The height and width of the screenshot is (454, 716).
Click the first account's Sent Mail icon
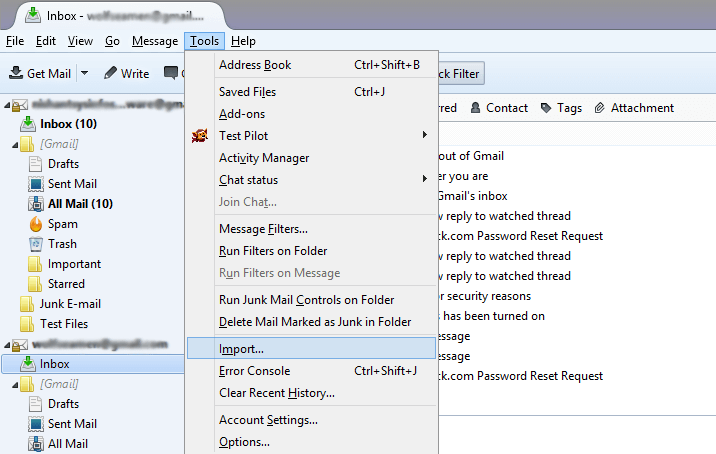tap(36, 184)
